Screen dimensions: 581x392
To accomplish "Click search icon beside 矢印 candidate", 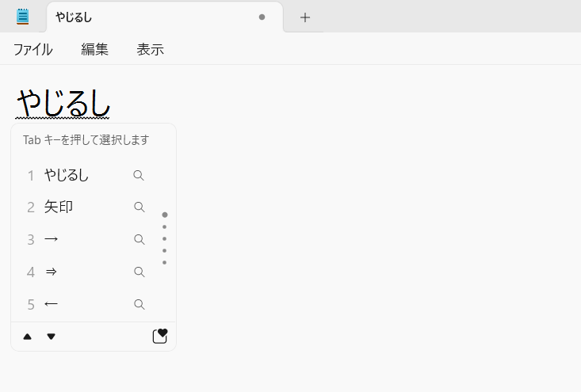I will pos(139,207).
